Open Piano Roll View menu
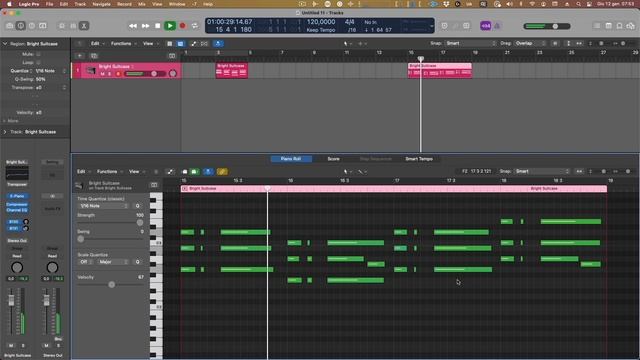Screen dimensions: 640x360 pos(136,171)
